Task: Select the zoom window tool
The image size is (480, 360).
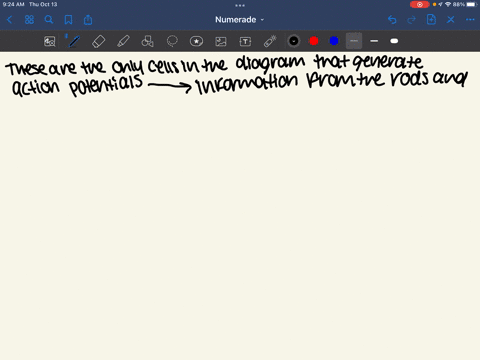Action: coord(50,41)
